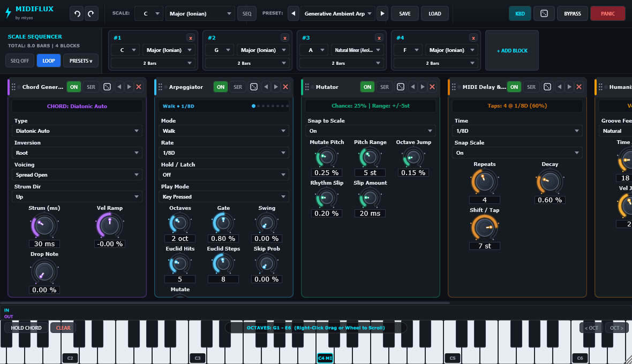The image size is (632, 364).
Task: Click Arpeggiator drag handle grip
Action: click(161, 87)
